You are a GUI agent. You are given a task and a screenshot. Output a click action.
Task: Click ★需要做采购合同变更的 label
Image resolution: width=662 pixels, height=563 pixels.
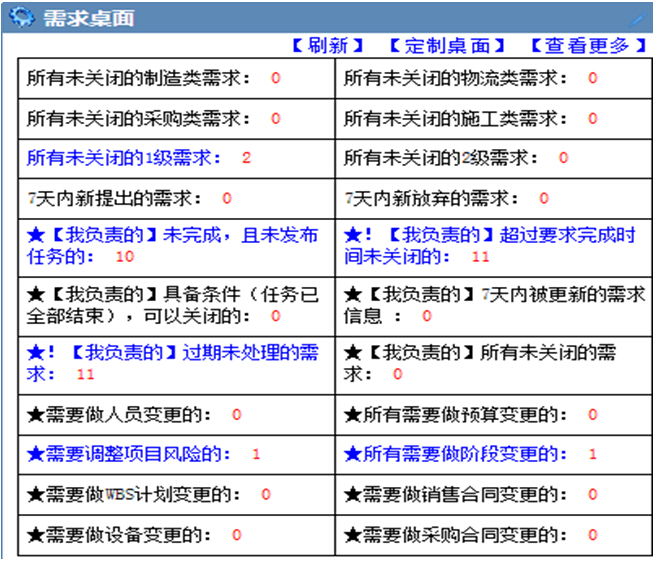[x=455, y=535]
